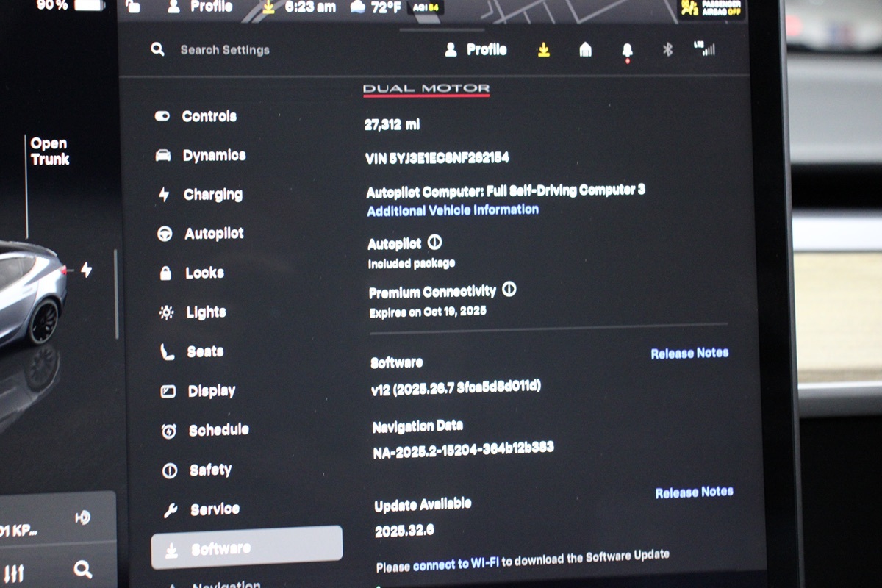Screen dimensions: 882x588
Task: Go to Autopilot settings
Action: pos(213,234)
